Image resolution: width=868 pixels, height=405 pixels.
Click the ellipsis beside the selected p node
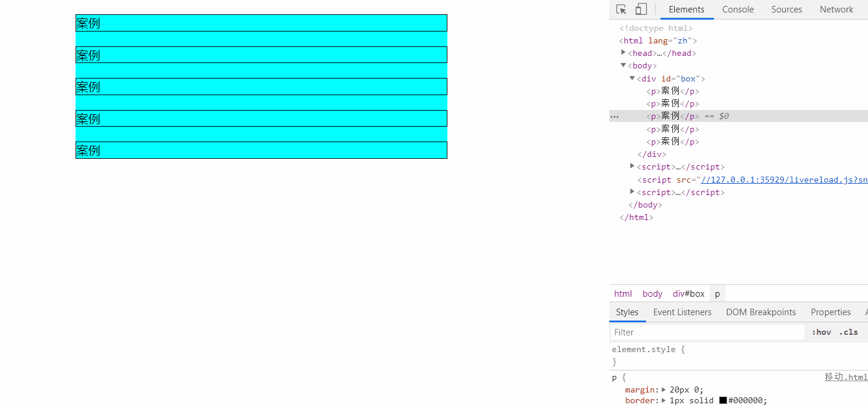pos(615,117)
